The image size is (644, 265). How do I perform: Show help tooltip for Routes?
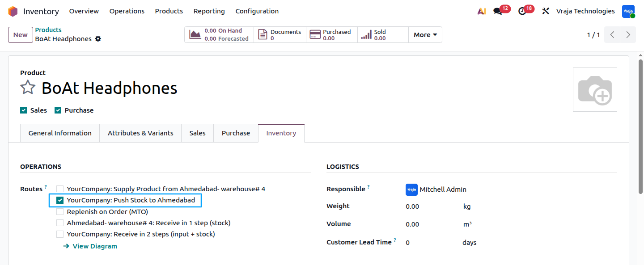pyautogui.click(x=46, y=187)
